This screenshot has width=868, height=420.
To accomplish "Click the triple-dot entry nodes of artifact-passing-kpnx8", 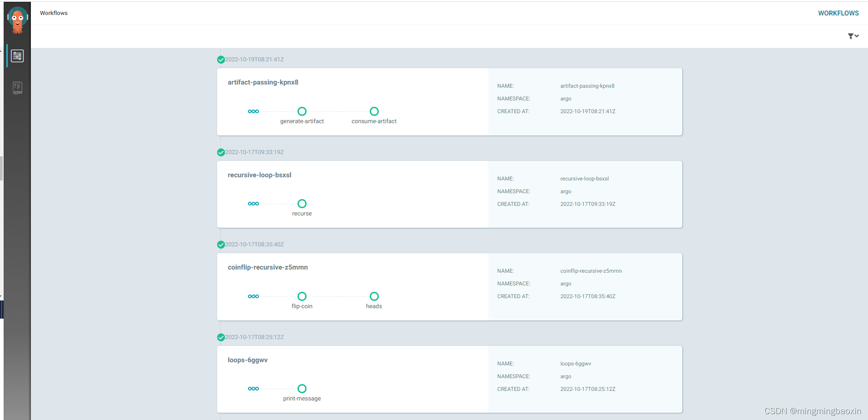I will tap(253, 111).
